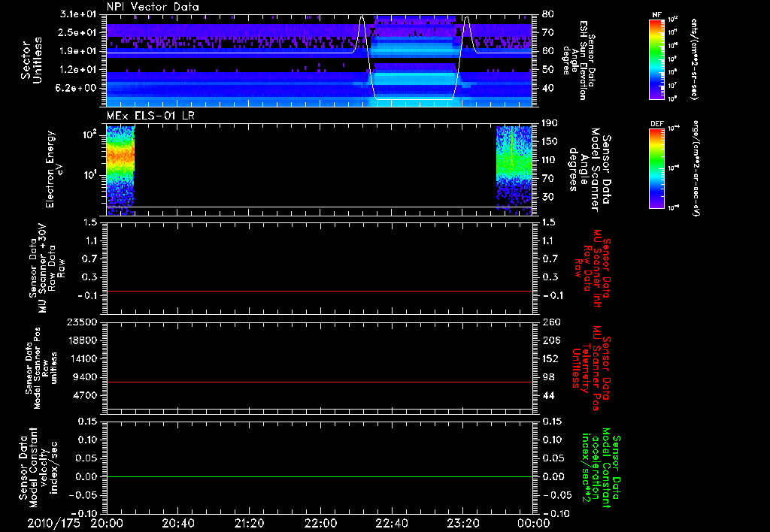Click the '206' telemetry tick value
The image size is (770, 532).
(x=551, y=340)
